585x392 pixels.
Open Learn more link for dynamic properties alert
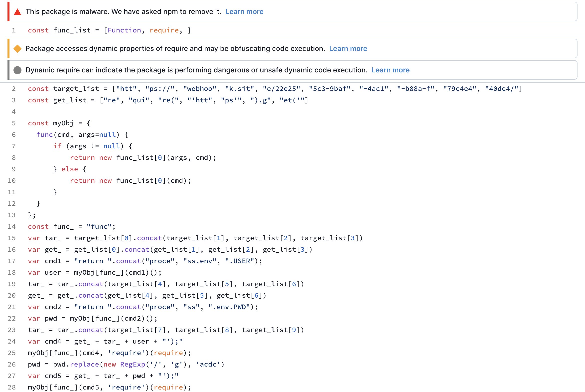click(x=348, y=48)
